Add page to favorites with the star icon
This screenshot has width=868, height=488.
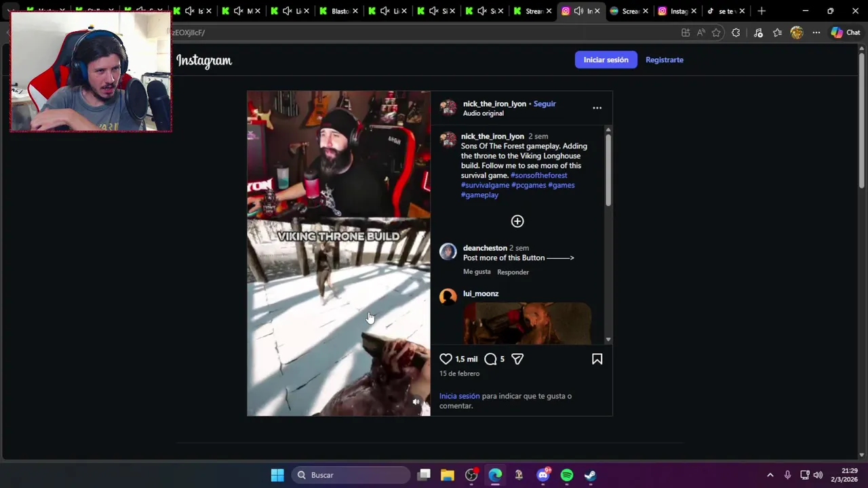[716, 33]
